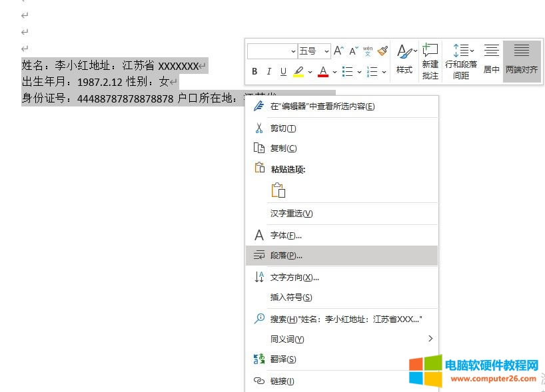The height and width of the screenshot is (392, 545).
Task: Toggle underline formatting in mini toolbar
Action: click(283, 72)
